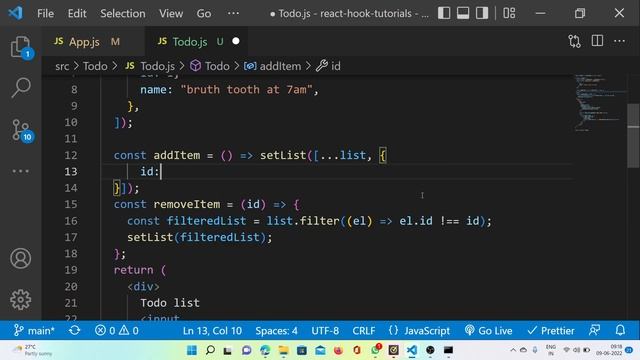The width and height of the screenshot is (640, 360).
Task: Select src in breadcrumb
Action: point(62,66)
